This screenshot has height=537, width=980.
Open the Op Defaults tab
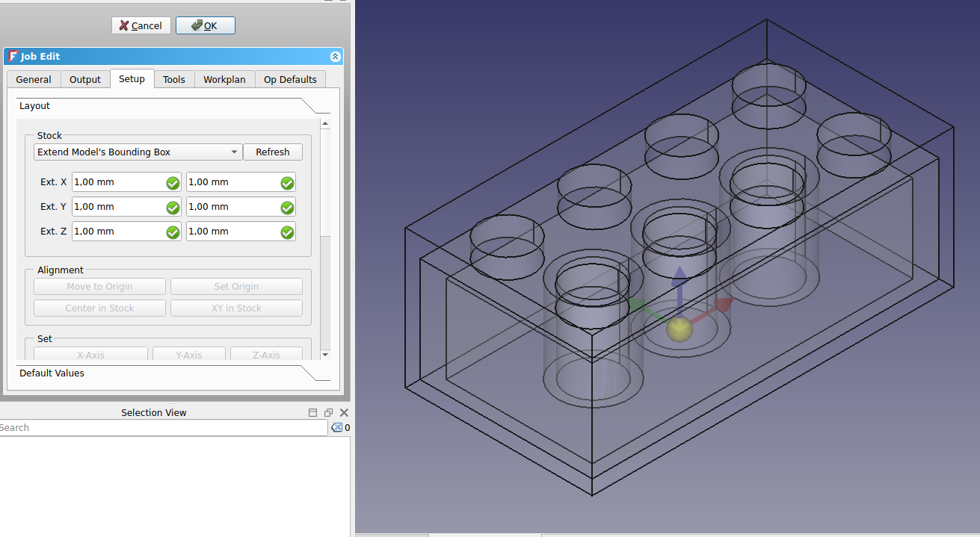[290, 80]
